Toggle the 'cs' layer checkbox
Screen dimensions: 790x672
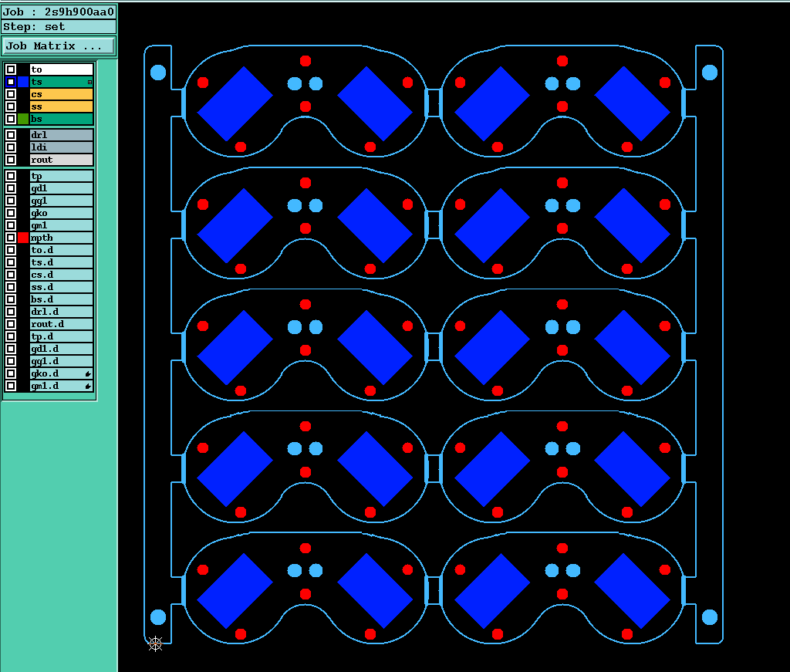11,94
